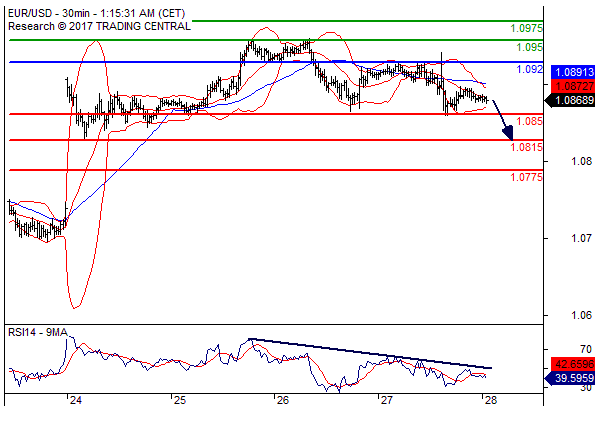
Task: Click the date label 28
Action: click(490, 400)
